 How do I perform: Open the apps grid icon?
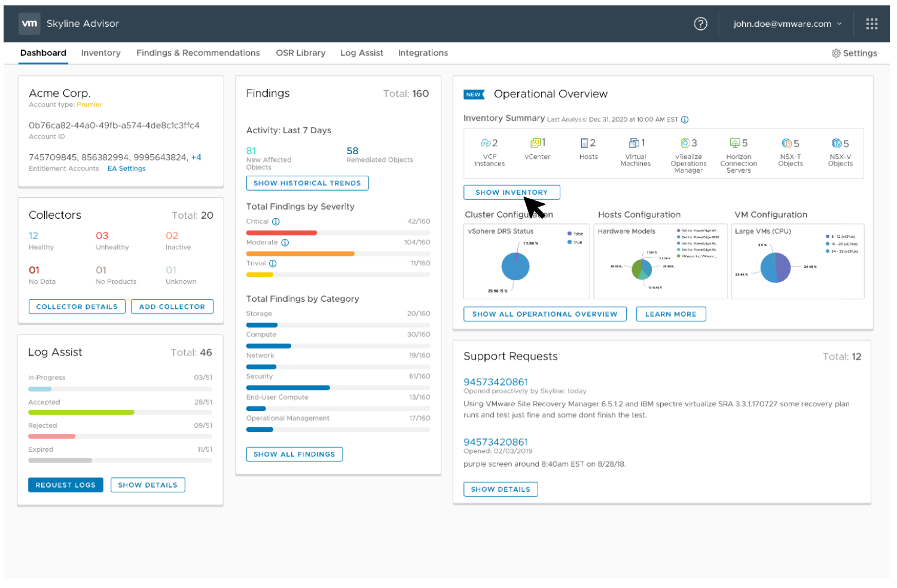(x=871, y=24)
